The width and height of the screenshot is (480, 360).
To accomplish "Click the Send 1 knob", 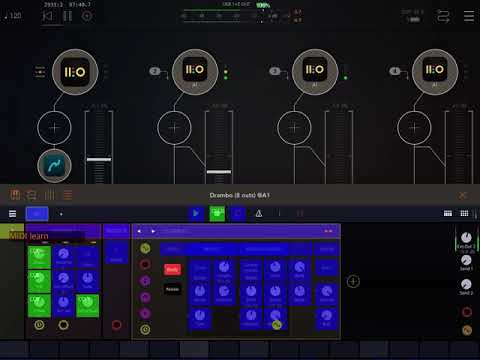I will tap(466, 260).
